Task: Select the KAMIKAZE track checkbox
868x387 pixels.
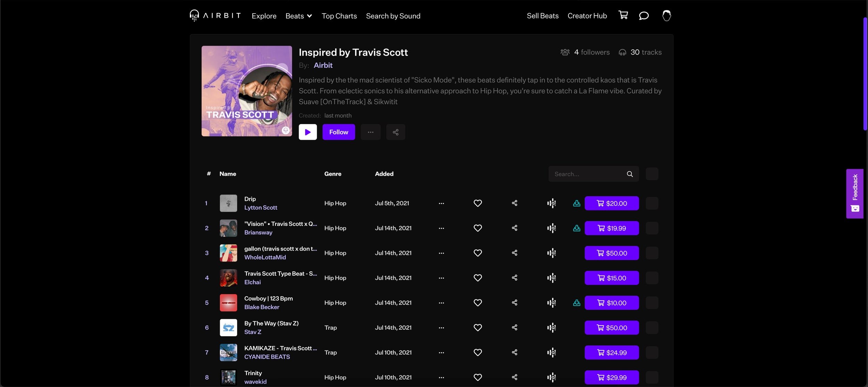Action: click(x=652, y=353)
